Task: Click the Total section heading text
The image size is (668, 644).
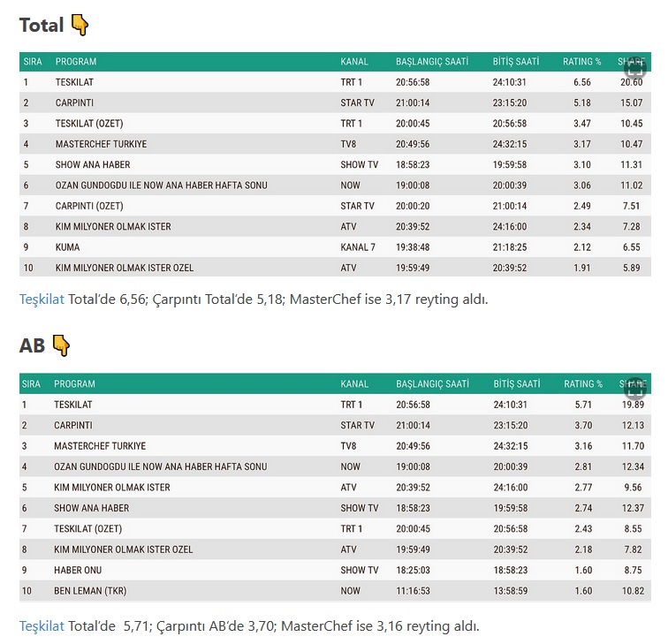Action: pos(42,26)
